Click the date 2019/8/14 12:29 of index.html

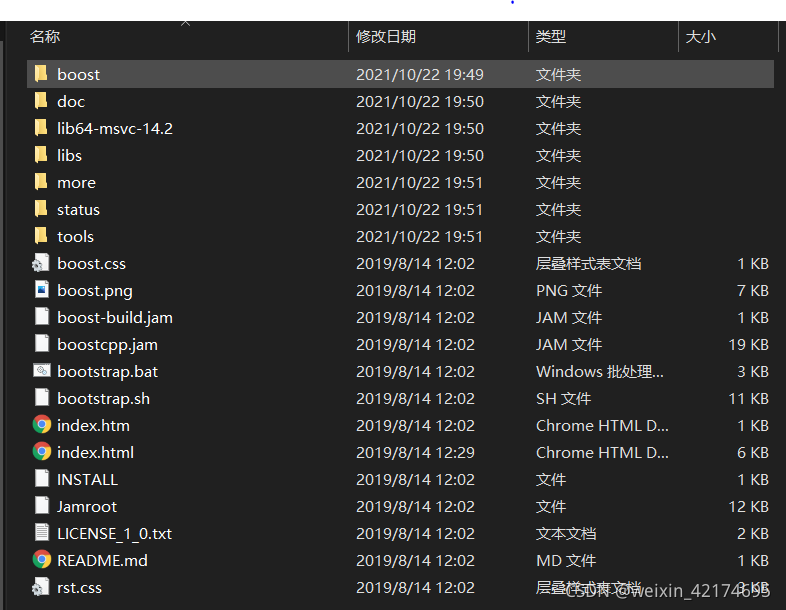point(415,453)
